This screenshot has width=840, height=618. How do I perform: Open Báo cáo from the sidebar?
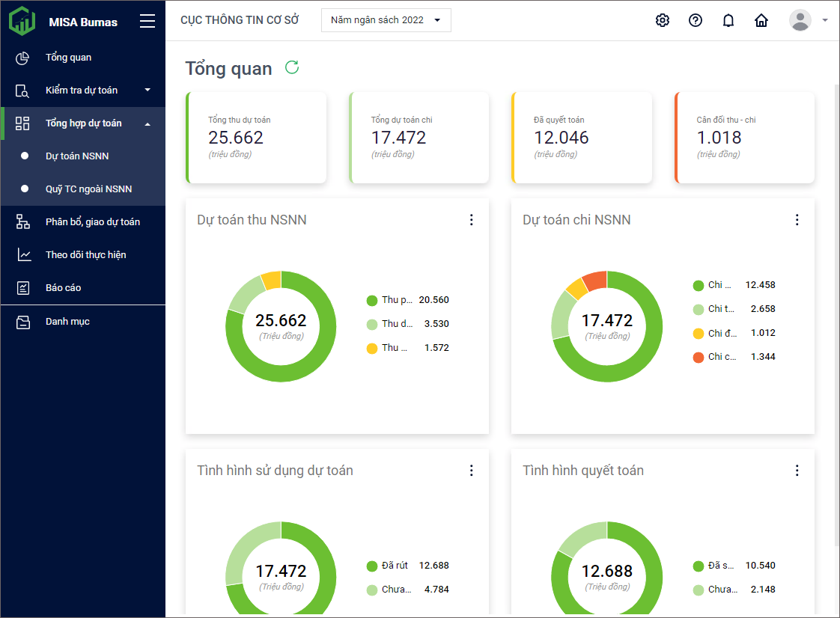coord(63,288)
